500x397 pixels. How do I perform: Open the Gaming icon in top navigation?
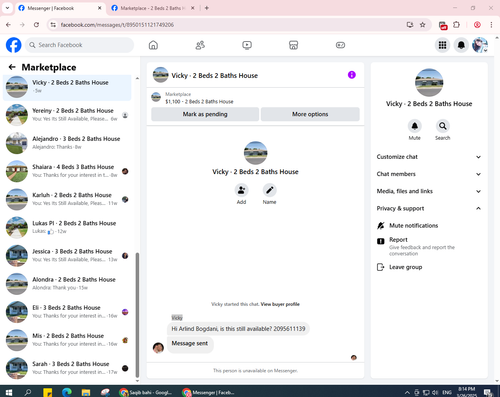pyautogui.click(x=340, y=45)
